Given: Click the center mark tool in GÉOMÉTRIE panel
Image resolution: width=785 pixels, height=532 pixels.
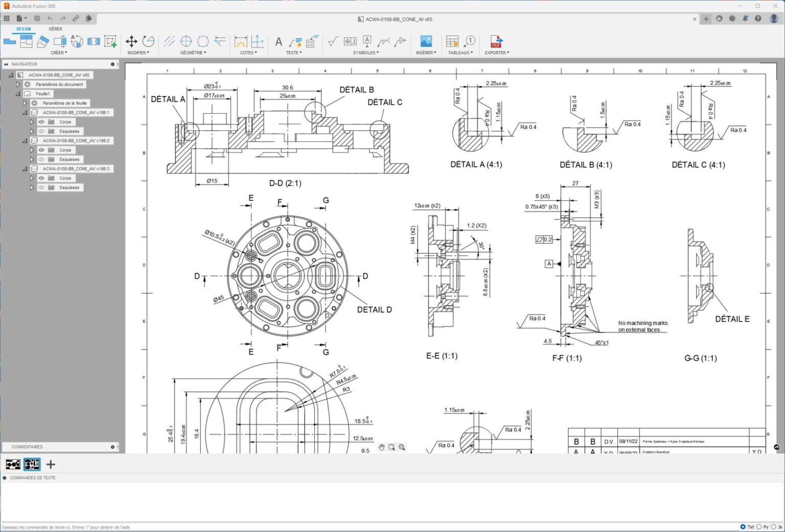Looking at the screenshot, I should click(186, 41).
